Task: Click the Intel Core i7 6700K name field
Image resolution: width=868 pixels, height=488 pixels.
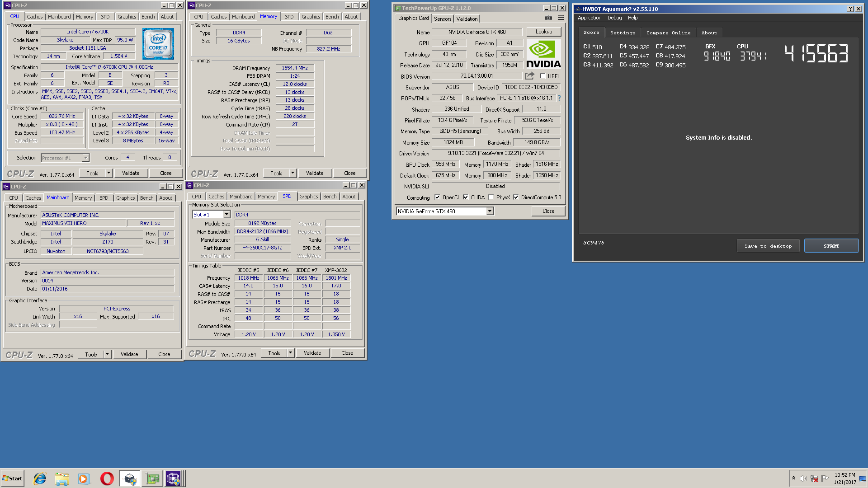Action: (88, 32)
